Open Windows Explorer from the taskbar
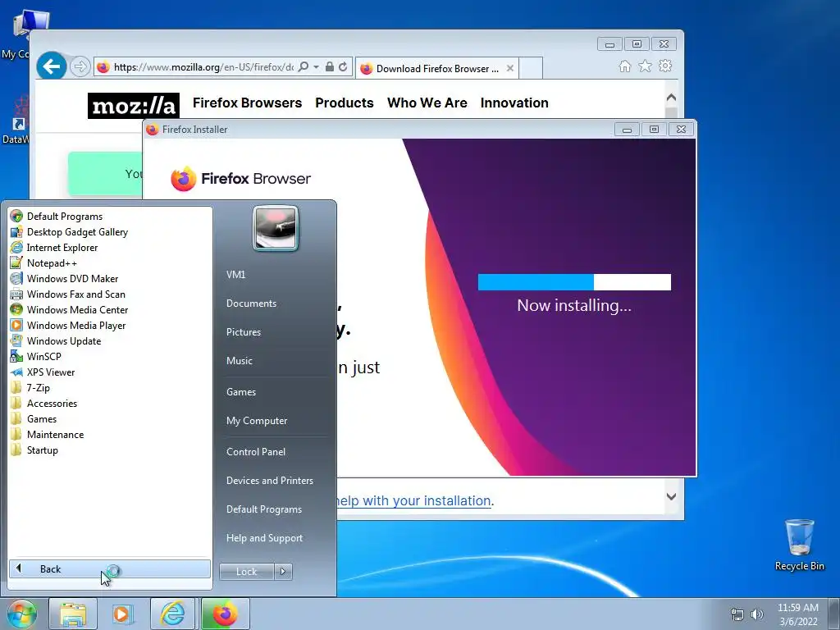The image size is (840, 630). (73, 614)
